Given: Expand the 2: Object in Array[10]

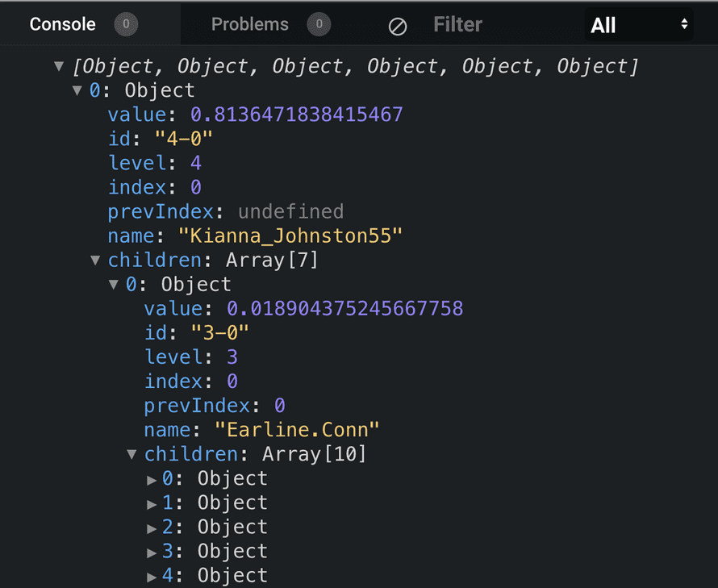Looking at the screenshot, I should click(151, 528).
